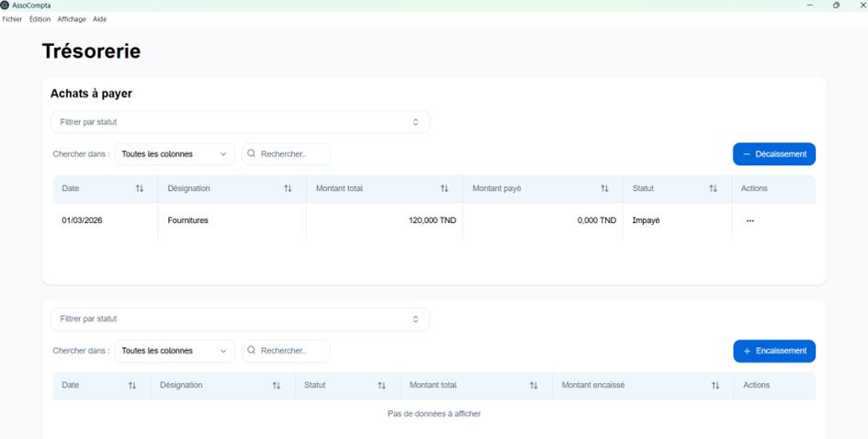Screen dimensions: 868x439
Task: Sort bottom table by Date icon
Action: (132, 386)
